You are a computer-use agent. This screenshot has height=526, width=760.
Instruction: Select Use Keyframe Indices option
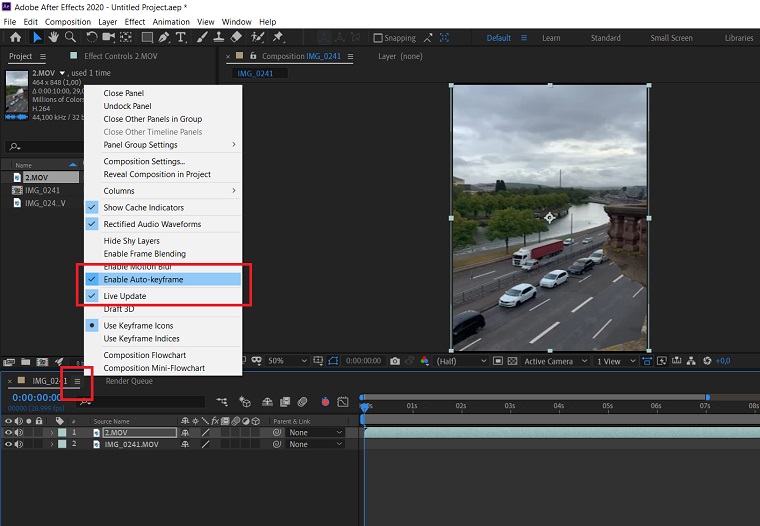140,339
